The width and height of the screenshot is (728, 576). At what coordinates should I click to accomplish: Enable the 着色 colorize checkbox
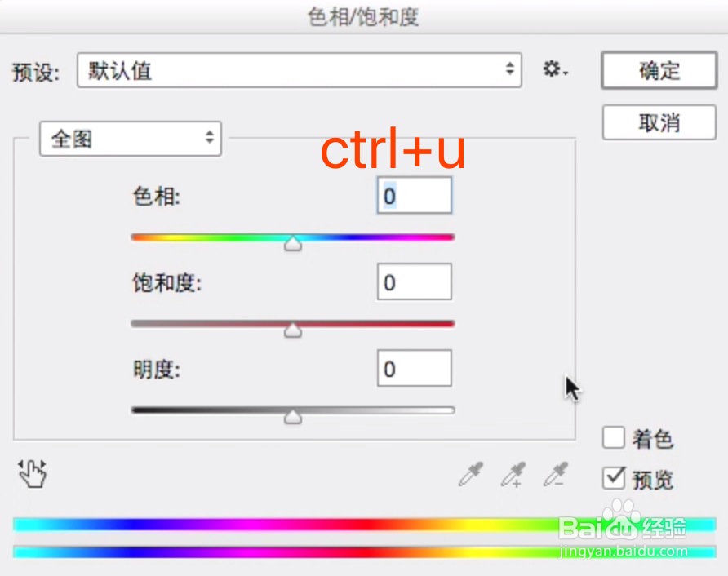614,437
